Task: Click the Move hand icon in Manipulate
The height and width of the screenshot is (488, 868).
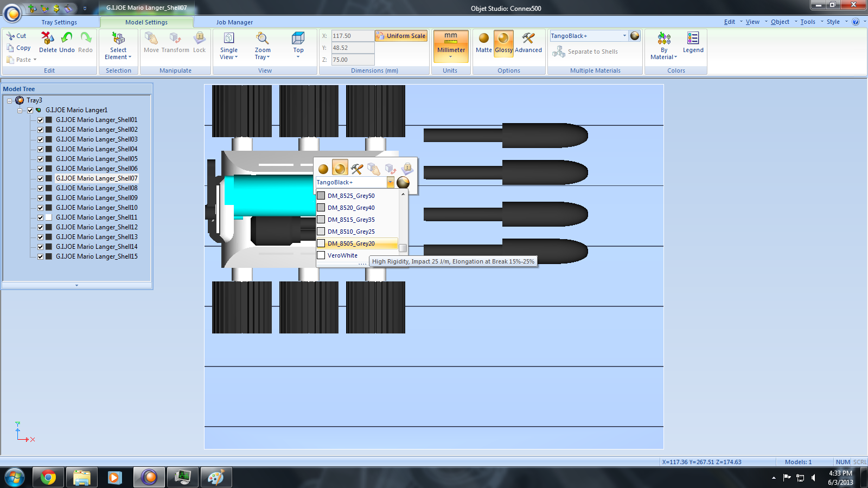Action: (x=151, y=38)
